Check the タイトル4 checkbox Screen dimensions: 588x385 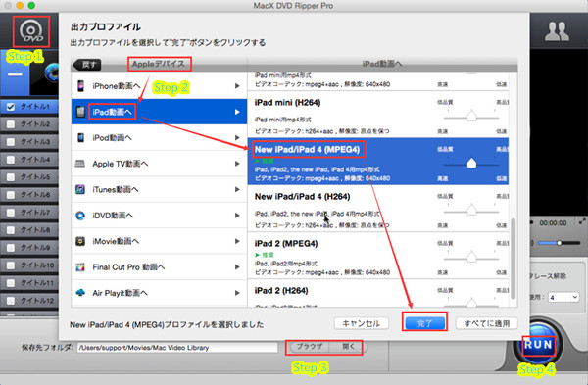click(11, 160)
